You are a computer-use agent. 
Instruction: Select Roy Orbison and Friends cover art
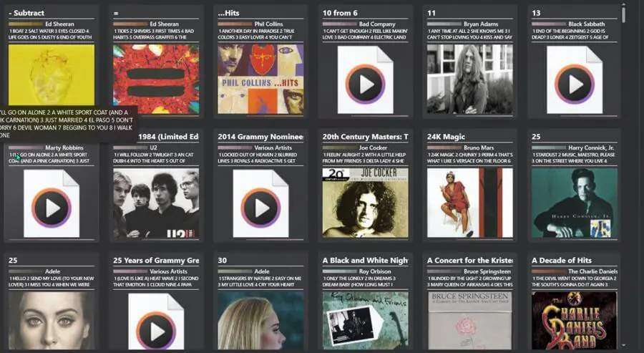pos(365,321)
